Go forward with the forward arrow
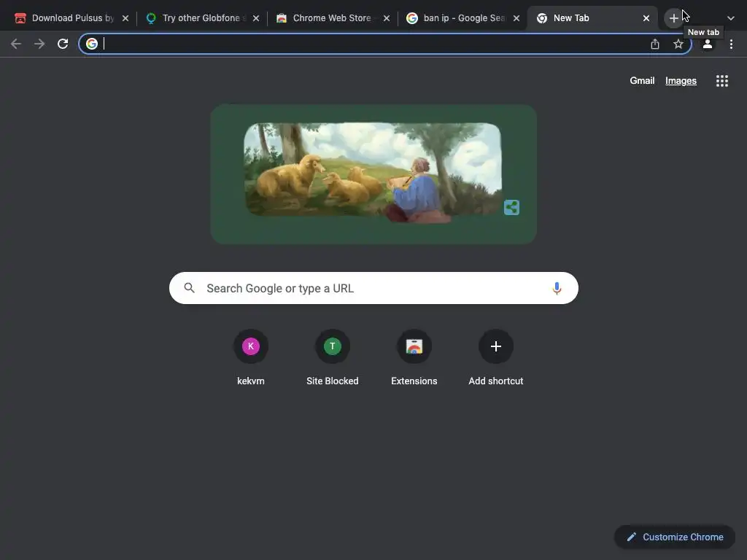The image size is (747, 560). pos(39,44)
